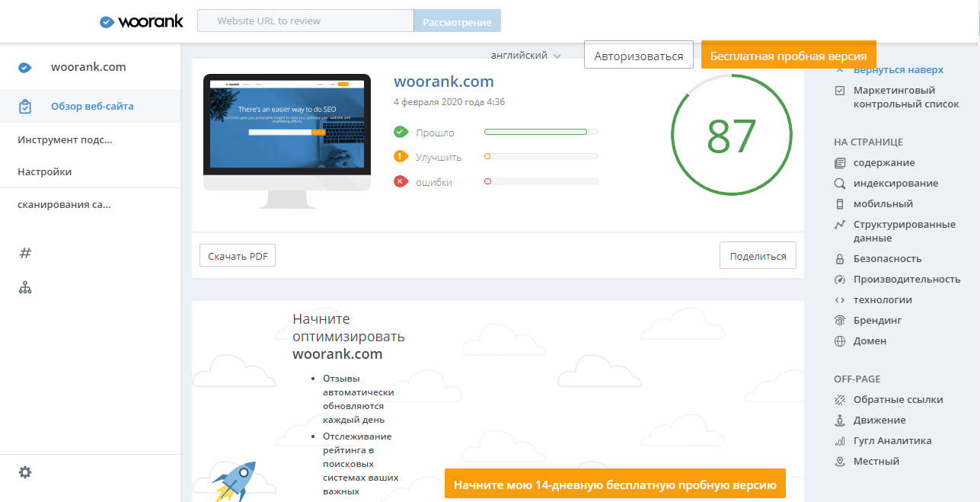Click the Местный location pin icon

[840, 462]
